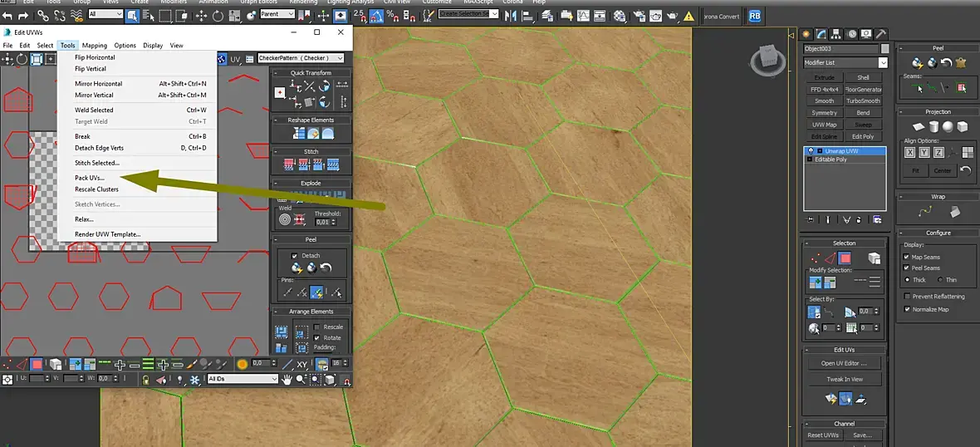Click the Wrap Spline Mapping icon
980x447 pixels.
pos(925,213)
